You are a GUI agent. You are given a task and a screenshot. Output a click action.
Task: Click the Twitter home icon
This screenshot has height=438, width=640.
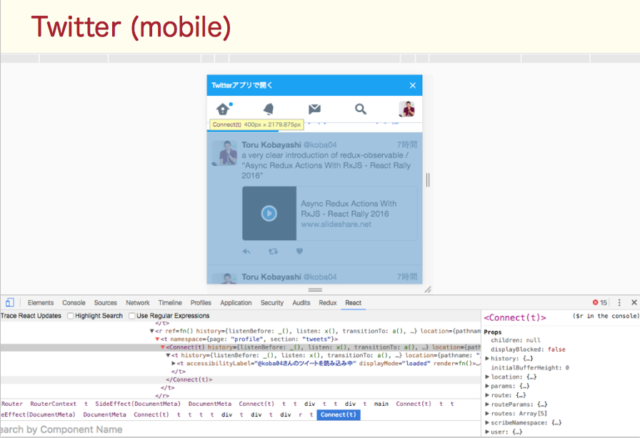point(224,109)
